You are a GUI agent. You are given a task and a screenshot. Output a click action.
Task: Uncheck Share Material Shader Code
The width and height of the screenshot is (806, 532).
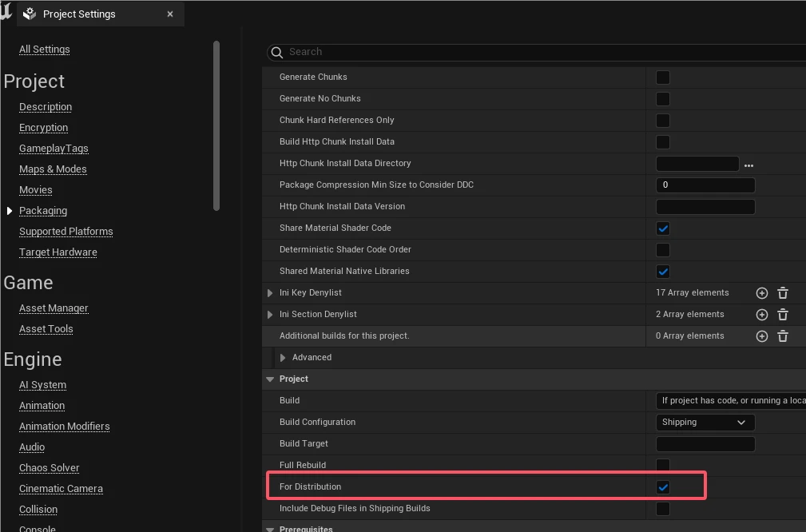click(663, 228)
